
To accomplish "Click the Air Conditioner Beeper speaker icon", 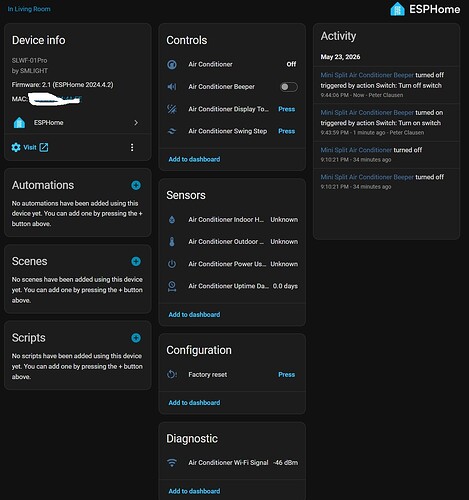I will pyautogui.click(x=172, y=87).
